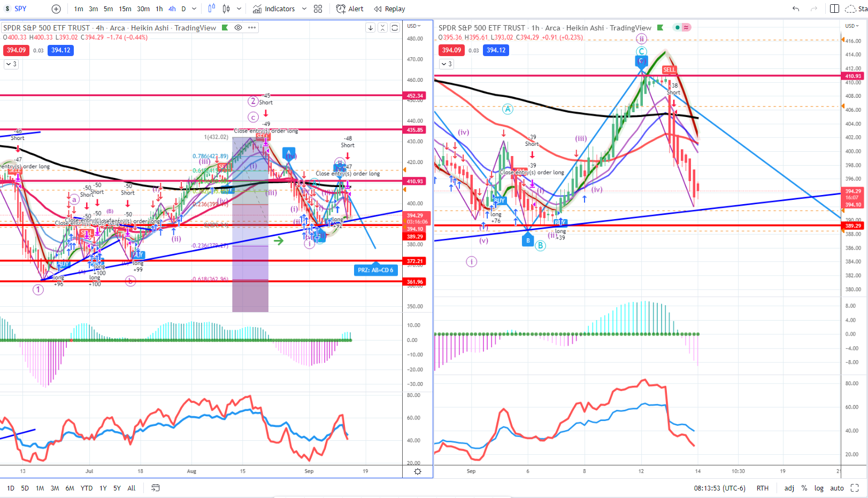Viewport: 868px width, 498px height.
Task: Expand the chart type dropdown arrow
Action: (x=239, y=9)
